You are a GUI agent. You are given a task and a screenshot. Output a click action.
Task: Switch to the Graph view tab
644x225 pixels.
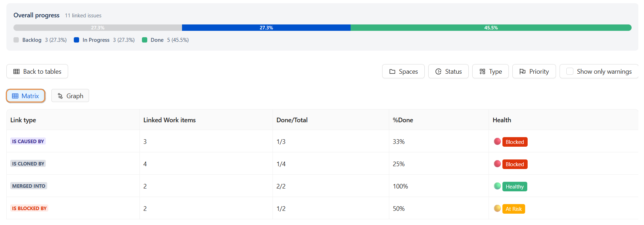[x=70, y=96]
